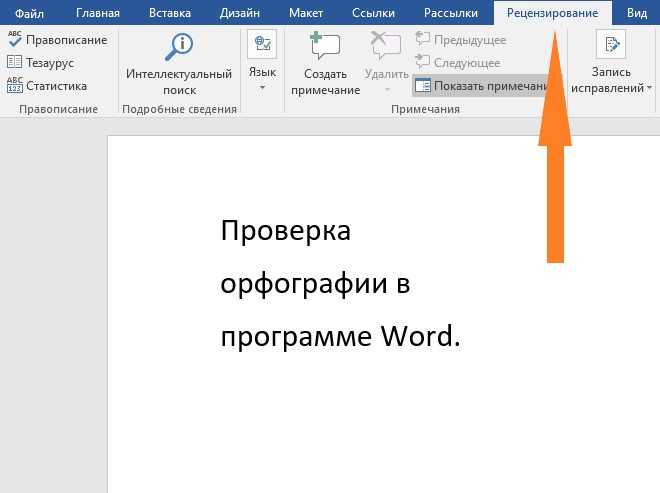The image size is (660, 493).
Task: Go to Следующее comment
Action: pyautogui.click(x=458, y=63)
